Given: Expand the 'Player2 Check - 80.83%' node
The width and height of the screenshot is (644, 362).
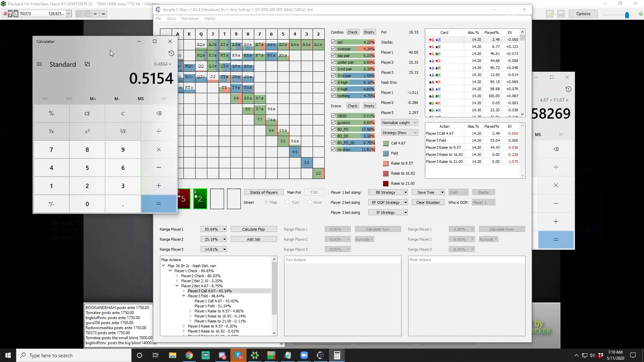Looking at the screenshot, I should [x=177, y=276].
